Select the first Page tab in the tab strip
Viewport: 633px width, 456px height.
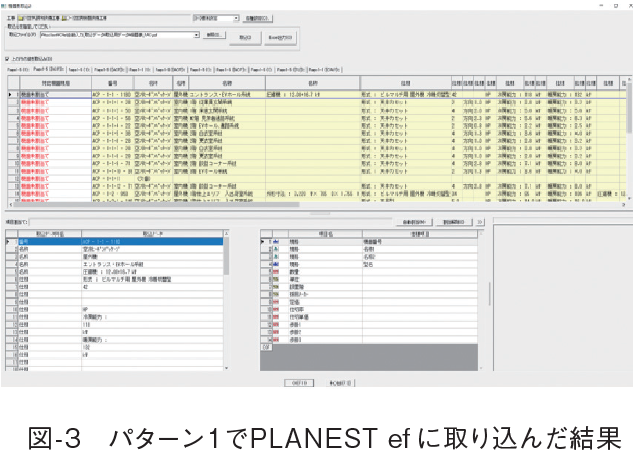(18, 70)
